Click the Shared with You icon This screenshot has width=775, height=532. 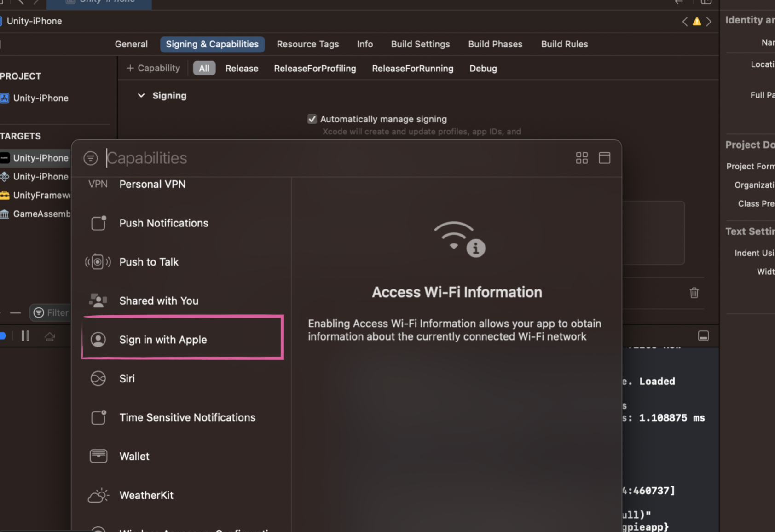tap(98, 301)
